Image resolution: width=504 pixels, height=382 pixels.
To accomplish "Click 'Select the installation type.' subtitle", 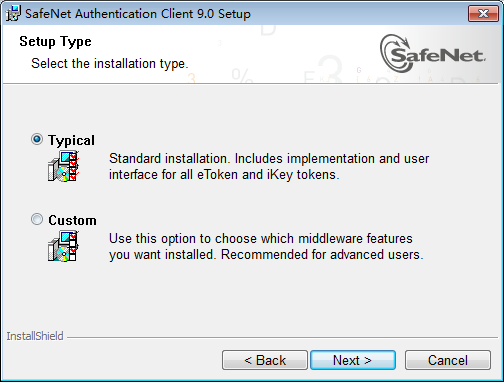I will [x=110, y=63].
